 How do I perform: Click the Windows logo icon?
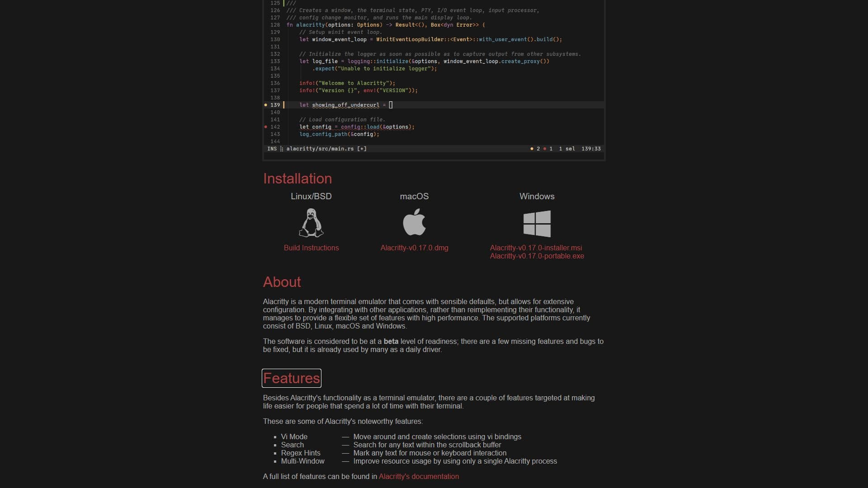pos(537,224)
